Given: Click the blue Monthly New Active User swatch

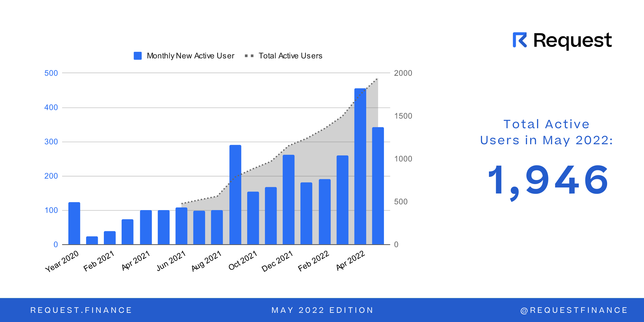Looking at the screenshot, I should pyautogui.click(x=138, y=56).
